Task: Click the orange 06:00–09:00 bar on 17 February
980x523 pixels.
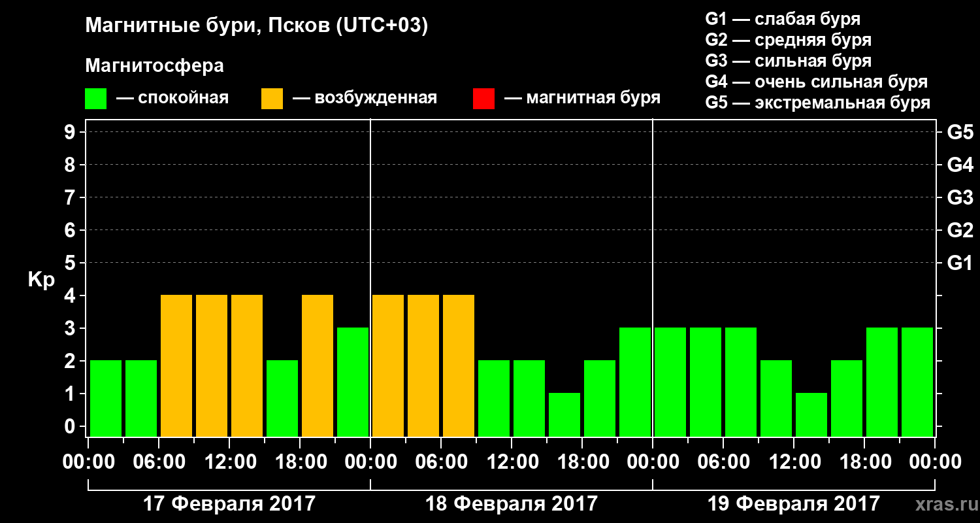Action: coord(176,365)
